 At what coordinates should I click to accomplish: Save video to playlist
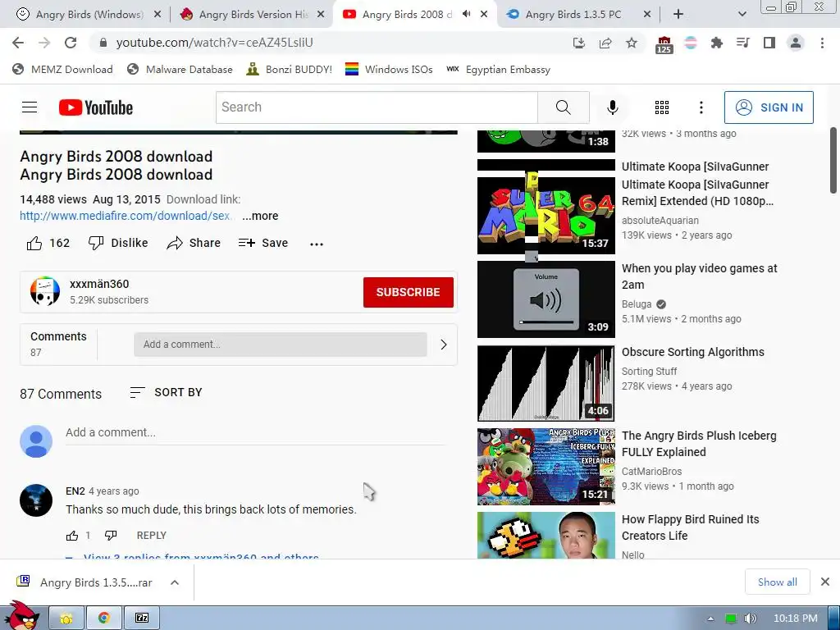tap(263, 243)
